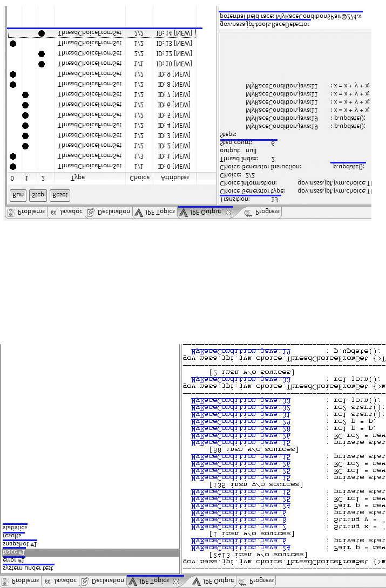Click Javadoc @ icon in upper panel
This screenshot has height=588, width=386.
pos(53,212)
